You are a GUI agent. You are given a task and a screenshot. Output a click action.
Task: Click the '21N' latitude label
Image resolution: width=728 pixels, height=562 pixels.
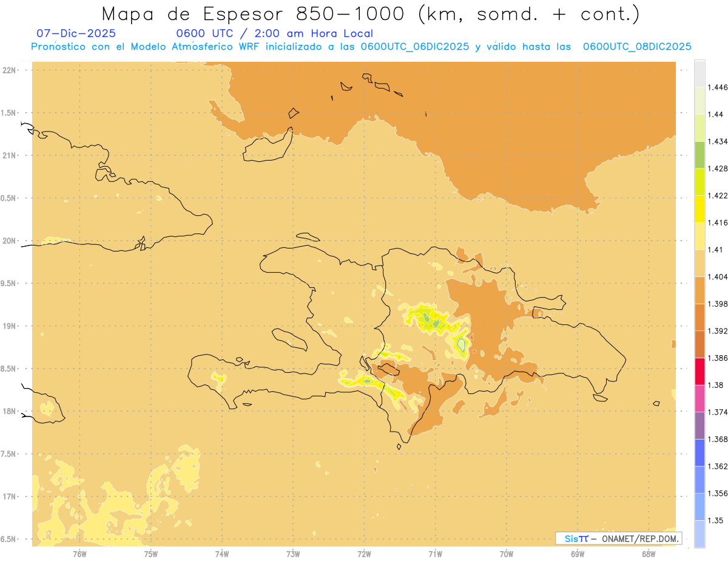tap(9, 156)
